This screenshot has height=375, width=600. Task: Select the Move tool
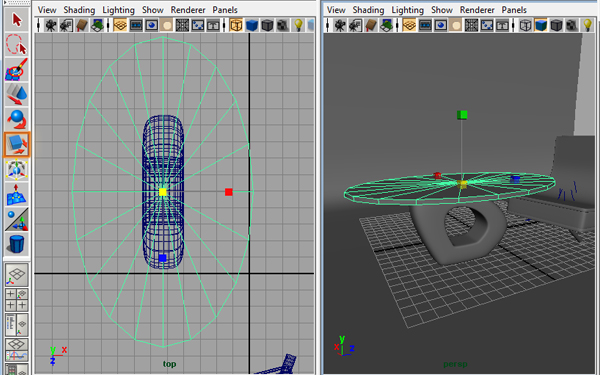(x=16, y=95)
